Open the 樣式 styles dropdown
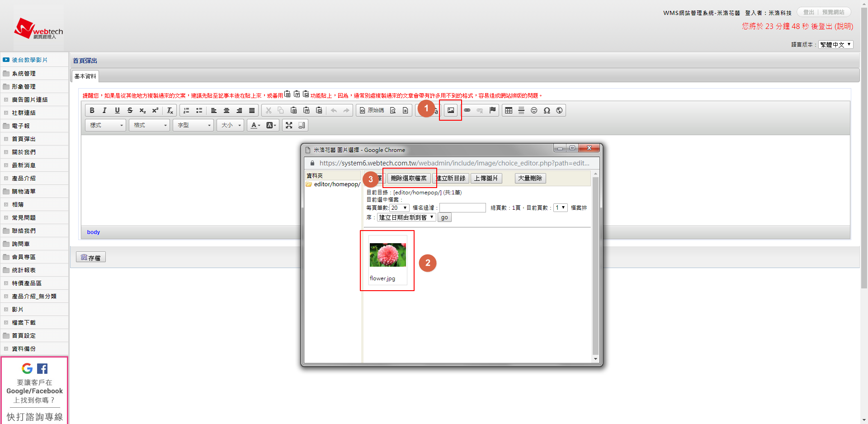 tap(106, 125)
